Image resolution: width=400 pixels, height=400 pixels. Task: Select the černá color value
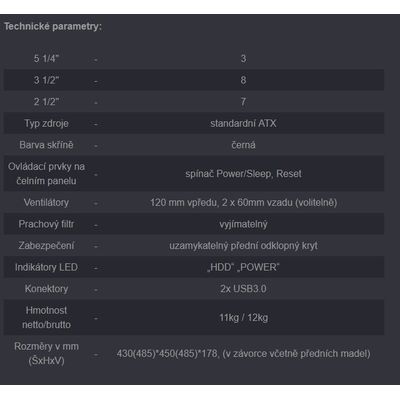[243, 145]
